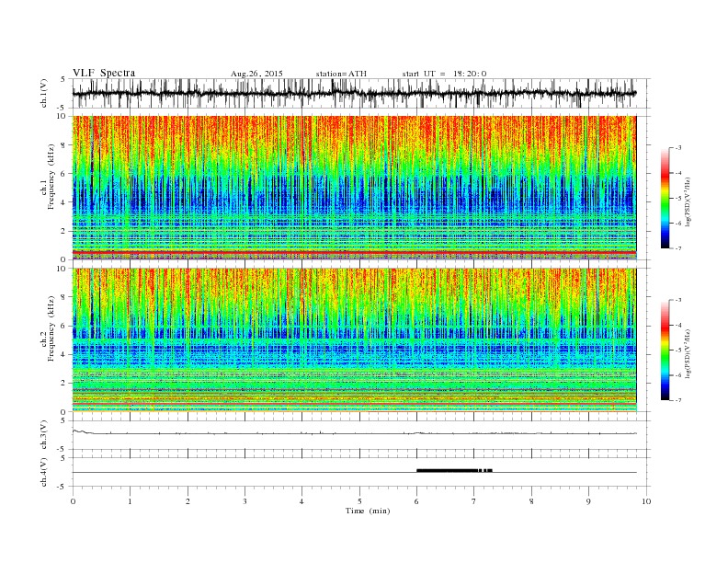Click the "1" tick on the time axis
Image resolution: width=728 pixels, height=563 pixels.
pyautogui.click(x=130, y=501)
